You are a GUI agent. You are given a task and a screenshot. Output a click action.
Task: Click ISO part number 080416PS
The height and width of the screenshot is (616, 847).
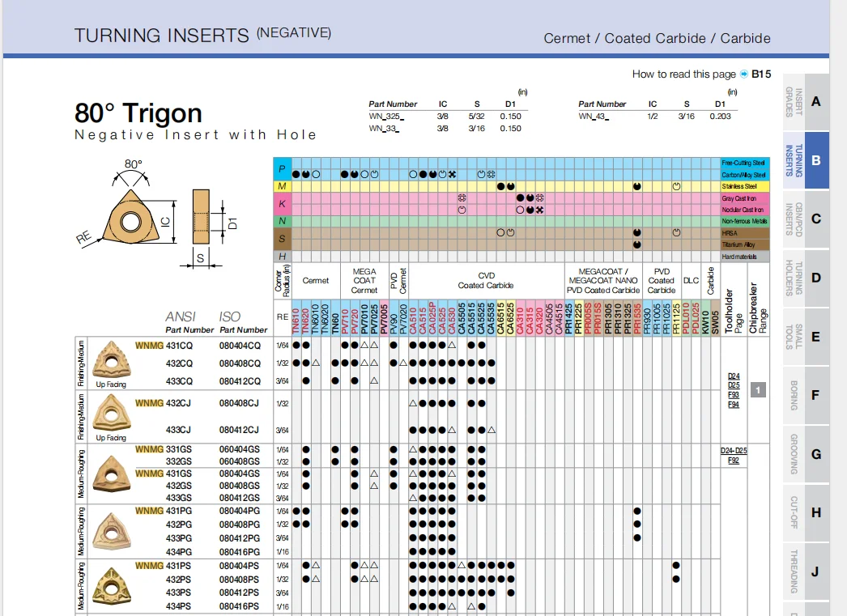(x=239, y=606)
